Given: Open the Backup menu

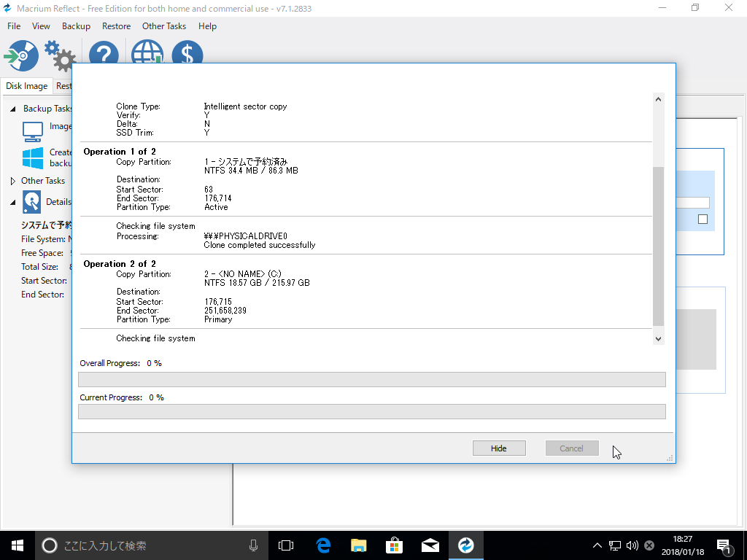Looking at the screenshot, I should tap(76, 26).
